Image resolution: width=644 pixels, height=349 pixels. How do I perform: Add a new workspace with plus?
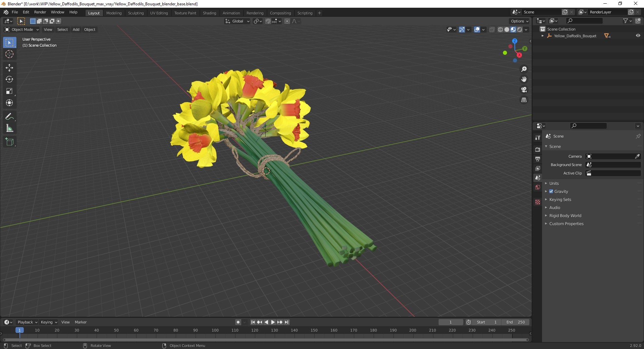click(x=319, y=13)
